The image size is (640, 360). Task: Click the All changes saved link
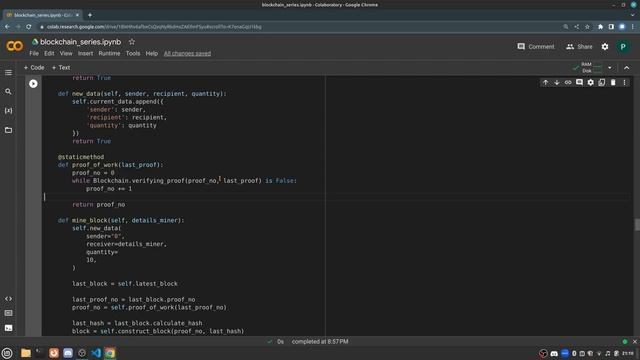click(x=187, y=53)
